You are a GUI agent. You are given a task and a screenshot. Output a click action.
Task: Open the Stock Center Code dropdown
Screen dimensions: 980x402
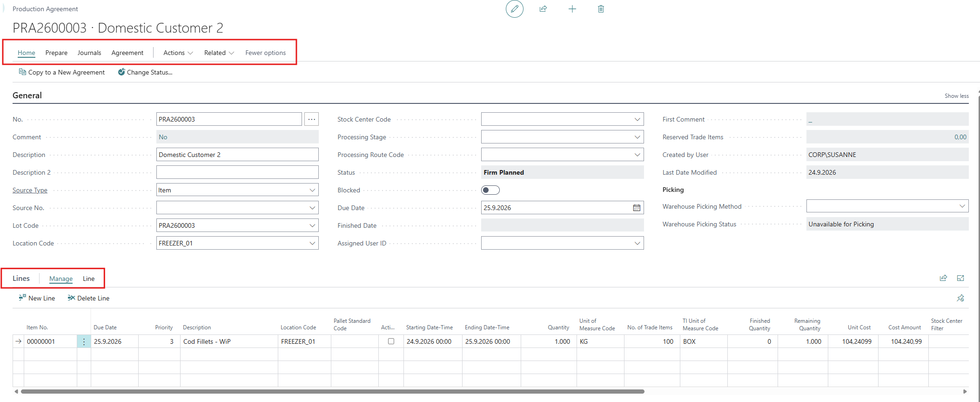pos(637,119)
